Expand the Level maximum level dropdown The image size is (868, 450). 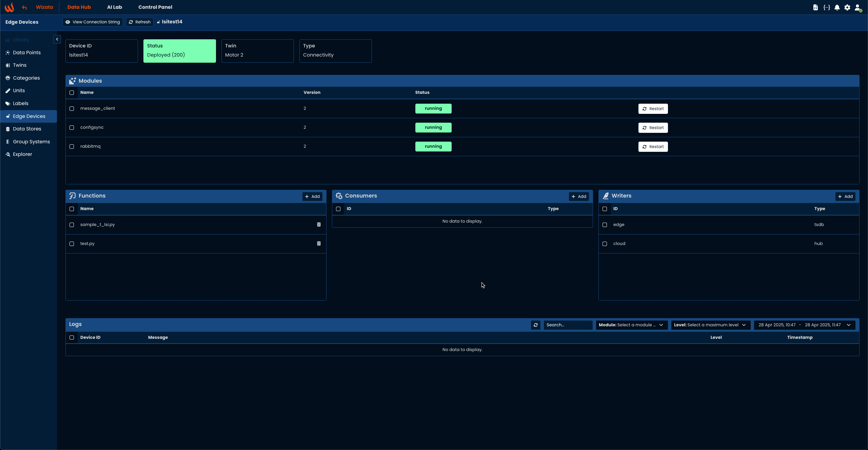(x=710, y=325)
